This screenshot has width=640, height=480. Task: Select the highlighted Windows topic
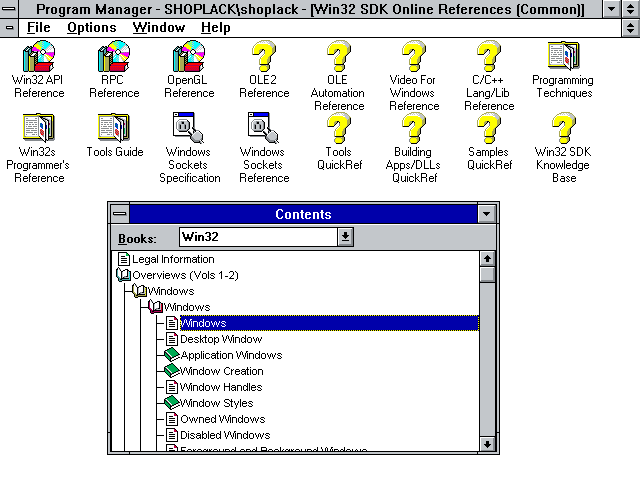[x=329, y=323]
